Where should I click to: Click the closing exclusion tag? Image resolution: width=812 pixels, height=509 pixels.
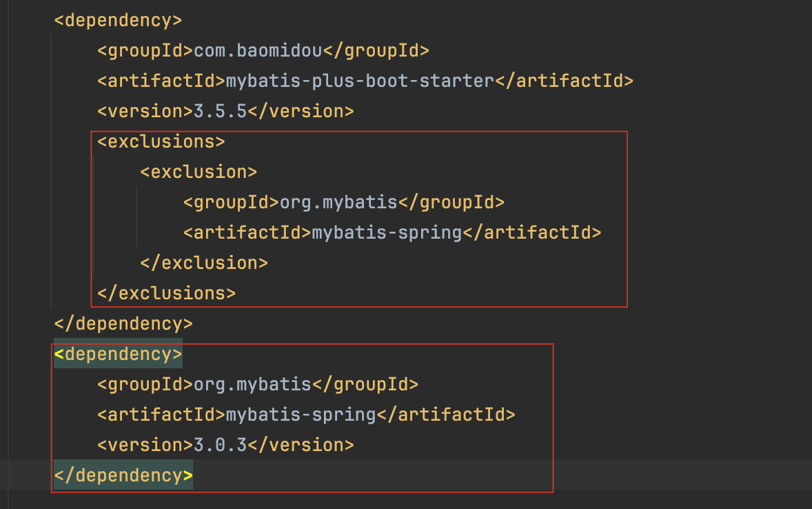[x=204, y=262]
